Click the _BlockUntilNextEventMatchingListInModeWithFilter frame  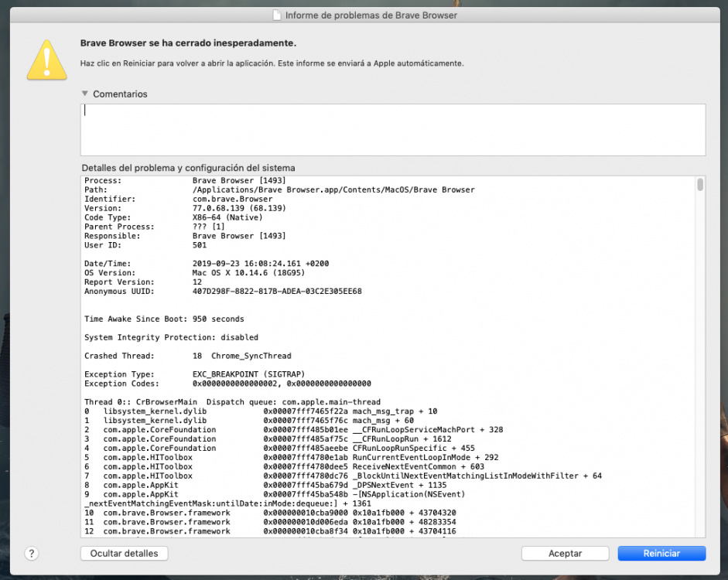pos(343,476)
